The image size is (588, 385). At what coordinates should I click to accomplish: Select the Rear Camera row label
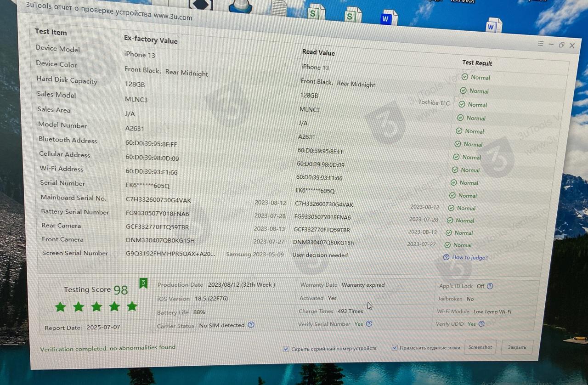[x=61, y=226]
